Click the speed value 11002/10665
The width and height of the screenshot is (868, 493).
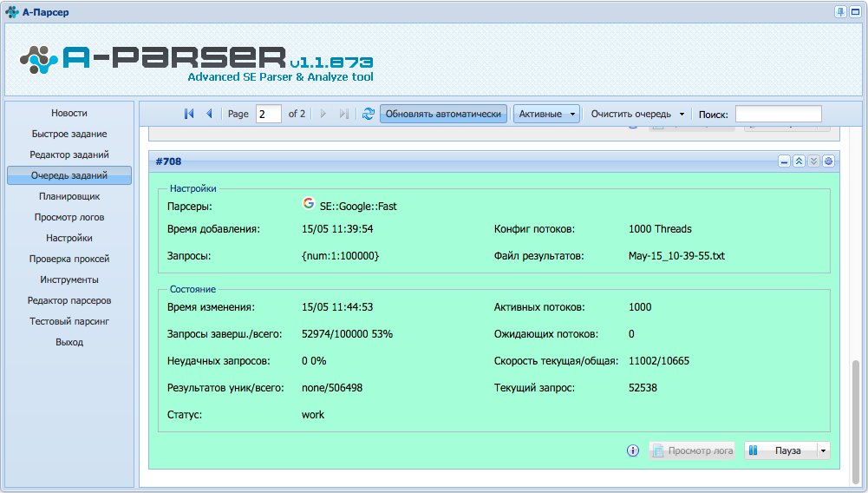pyautogui.click(x=659, y=361)
